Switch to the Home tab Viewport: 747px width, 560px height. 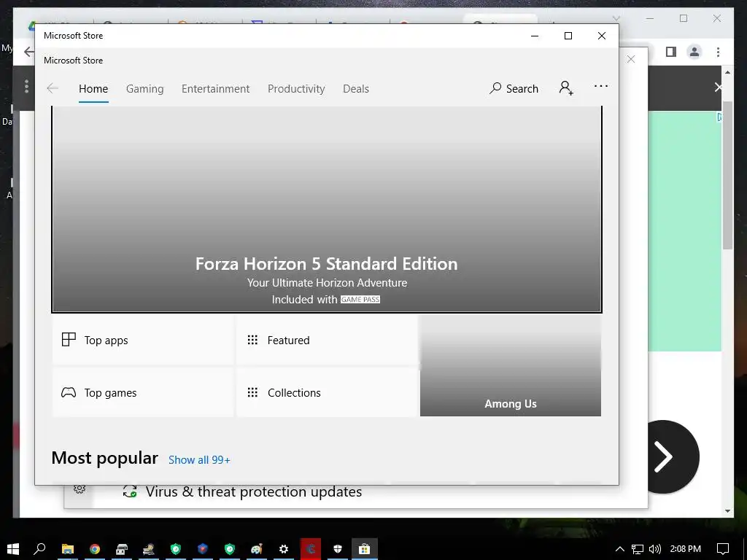pyautogui.click(x=93, y=88)
